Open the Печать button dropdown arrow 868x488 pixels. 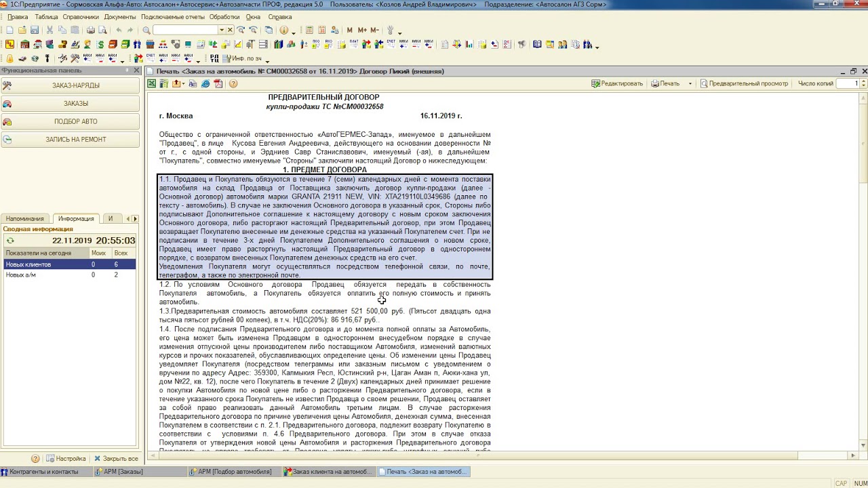(x=690, y=83)
